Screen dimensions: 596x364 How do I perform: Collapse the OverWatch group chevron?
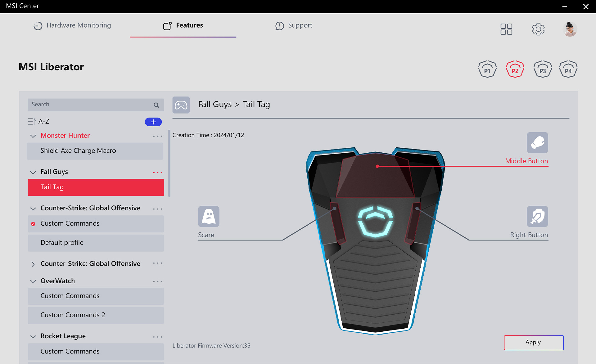(33, 281)
